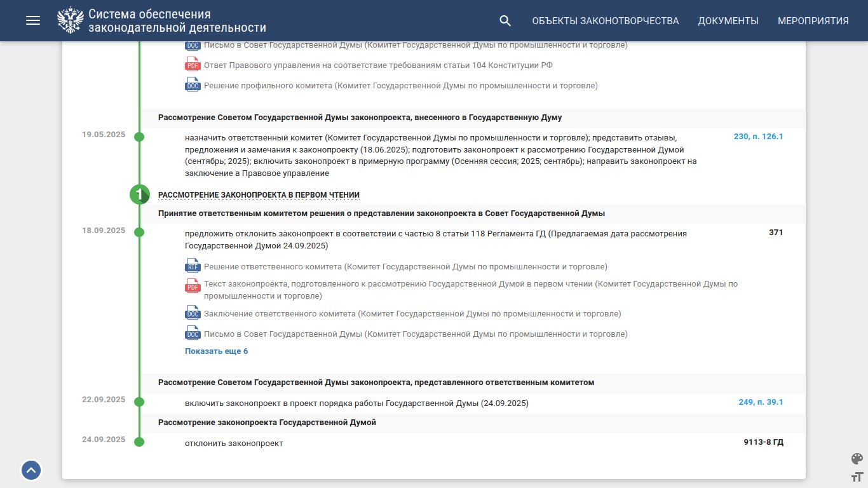Click the scroll-to-top arrow button
868x488 pixels.
pyautogui.click(x=31, y=470)
